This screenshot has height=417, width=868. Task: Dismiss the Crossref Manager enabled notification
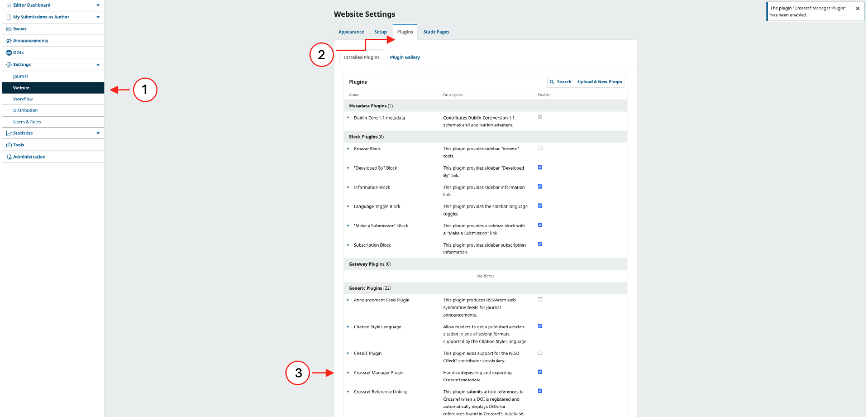(x=857, y=8)
